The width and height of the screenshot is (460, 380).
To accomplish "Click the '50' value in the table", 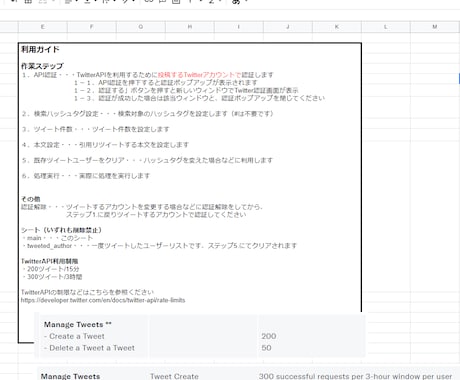I will coord(266,348).
